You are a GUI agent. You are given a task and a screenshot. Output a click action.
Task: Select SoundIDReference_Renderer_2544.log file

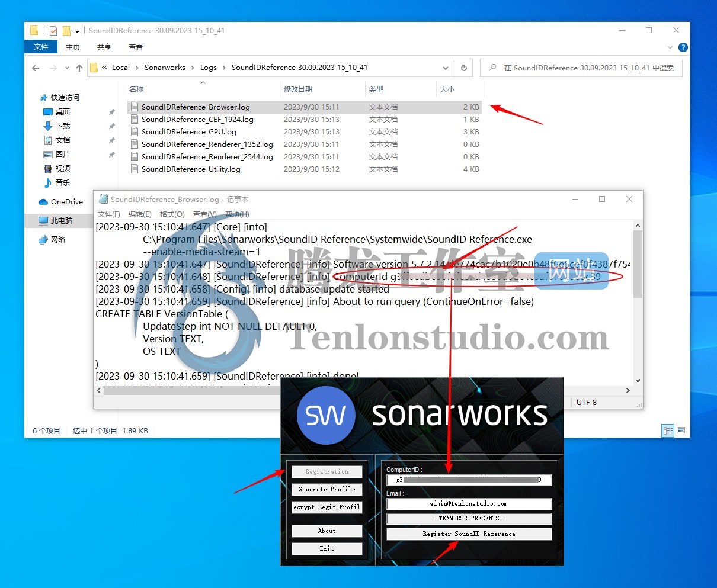pos(304,157)
